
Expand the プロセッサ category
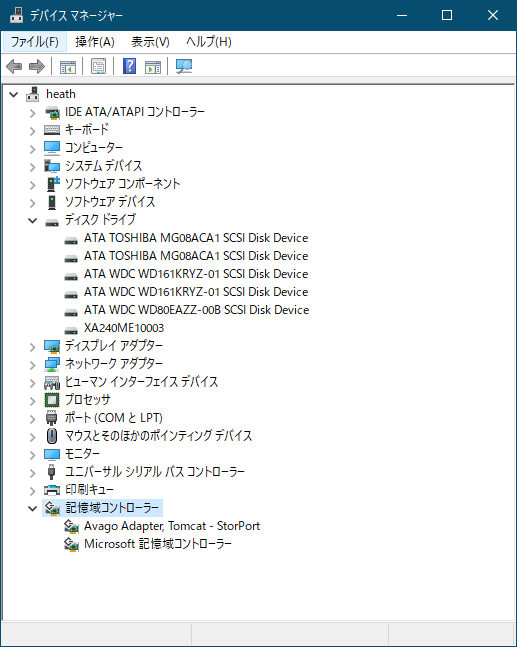(x=33, y=401)
